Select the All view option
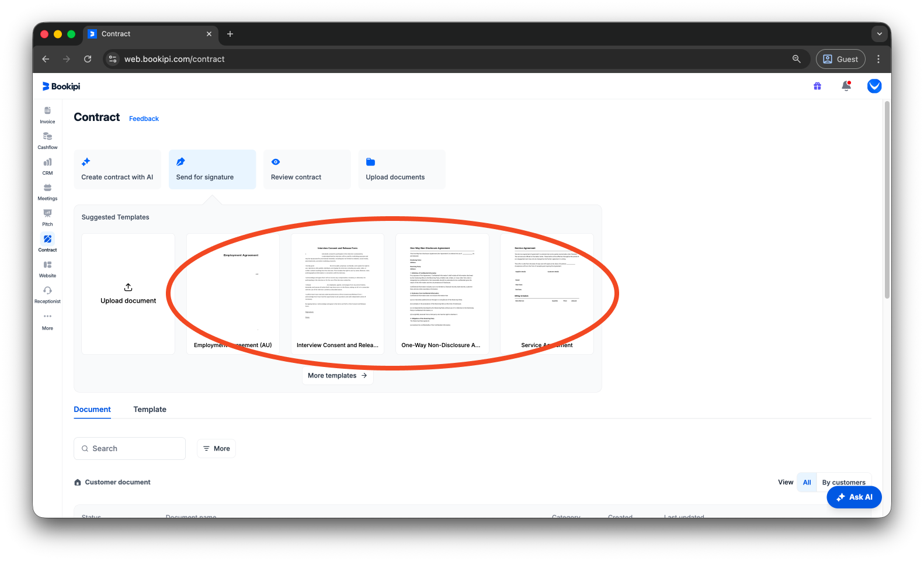Viewport: 924px width, 561px height. (x=807, y=483)
